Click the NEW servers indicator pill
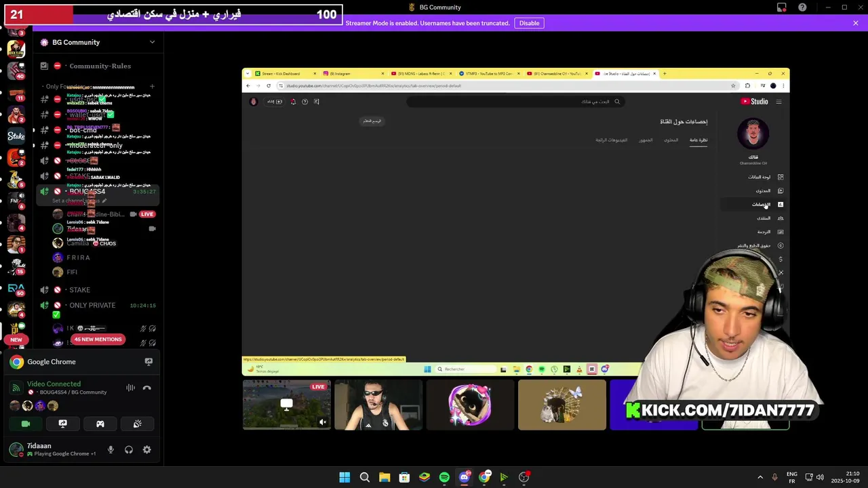This screenshot has width=868, height=488. [16, 340]
